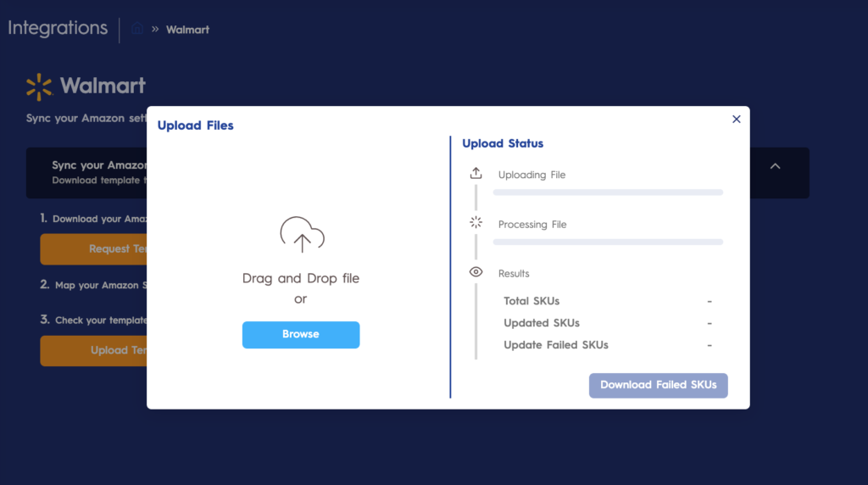Click the Request Template orange button
The image size is (868, 485).
pyautogui.click(x=93, y=249)
